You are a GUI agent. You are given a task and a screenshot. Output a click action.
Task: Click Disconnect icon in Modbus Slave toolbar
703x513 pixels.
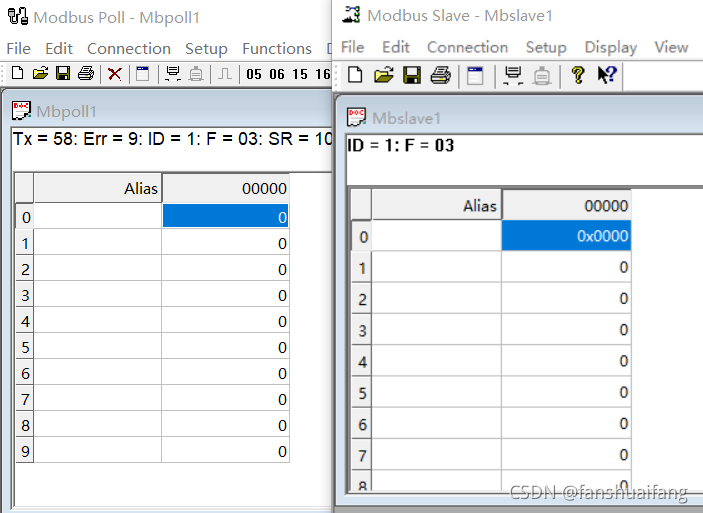542,75
